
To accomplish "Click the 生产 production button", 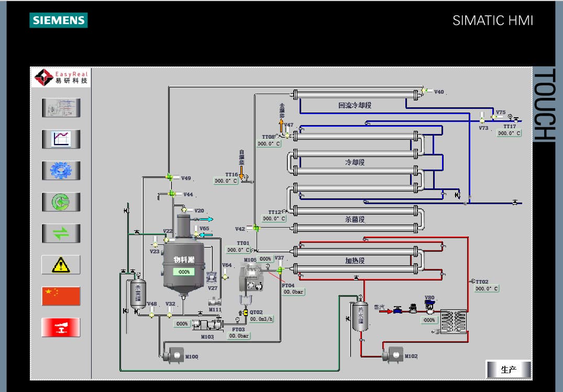I will pyautogui.click(x=508, y=369).
